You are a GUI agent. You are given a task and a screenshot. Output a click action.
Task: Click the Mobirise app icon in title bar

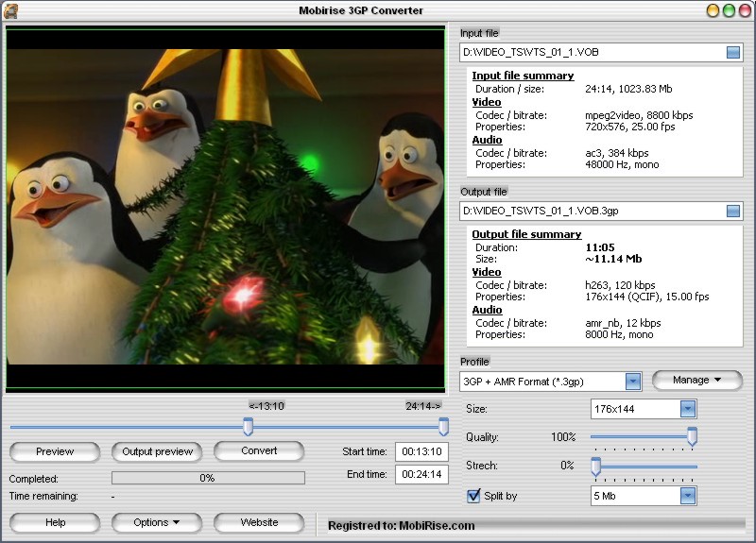coord(10,10)
